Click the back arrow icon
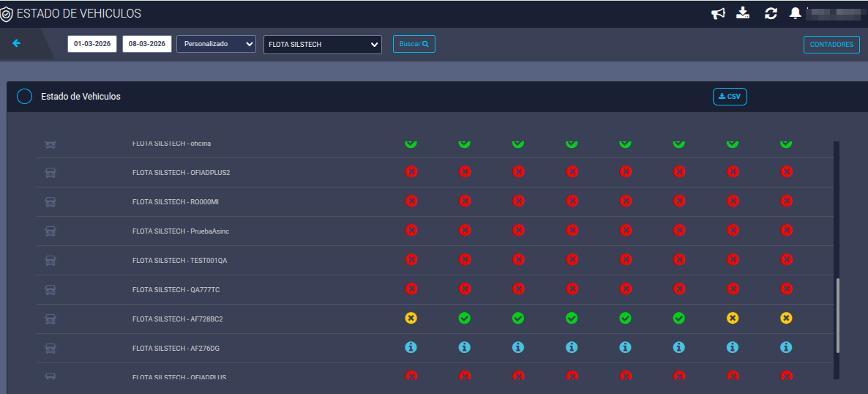The width and height of the screenshot is (868, 394). [x=17, y=43]
